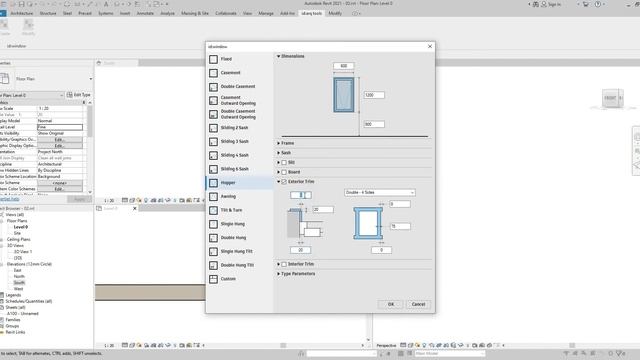Open the Manage ribbon tab
640x360 pixels.
(x=266, y=13)
